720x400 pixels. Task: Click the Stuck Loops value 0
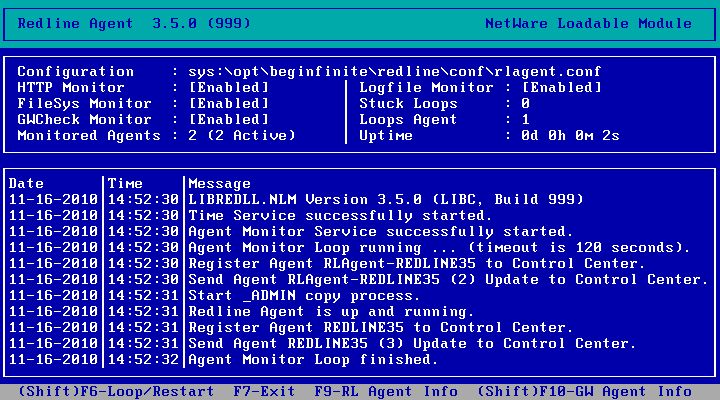tap(526, 104)
